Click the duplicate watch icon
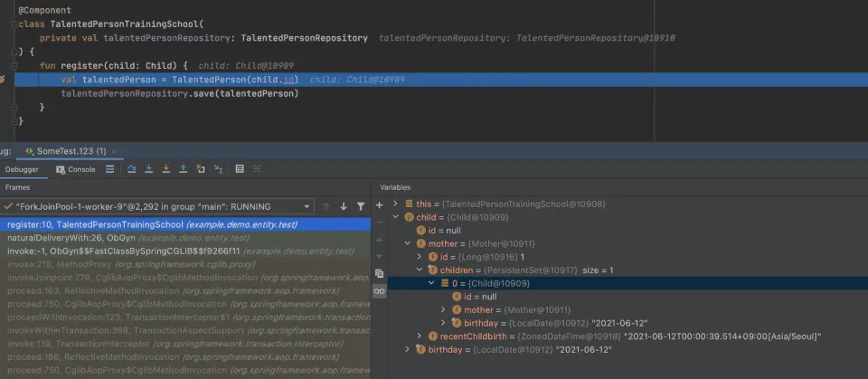This screenshot has width=868, height=379. 379,274
